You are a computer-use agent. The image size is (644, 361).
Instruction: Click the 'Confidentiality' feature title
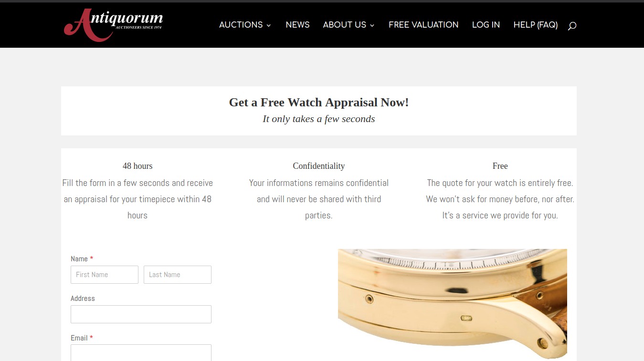click(x=319, y=166)
